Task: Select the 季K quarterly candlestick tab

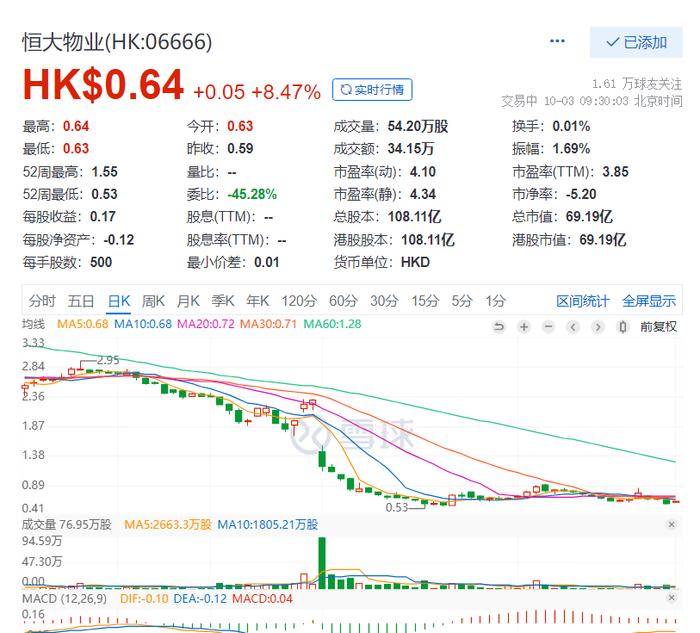Action: coord(223,301)
